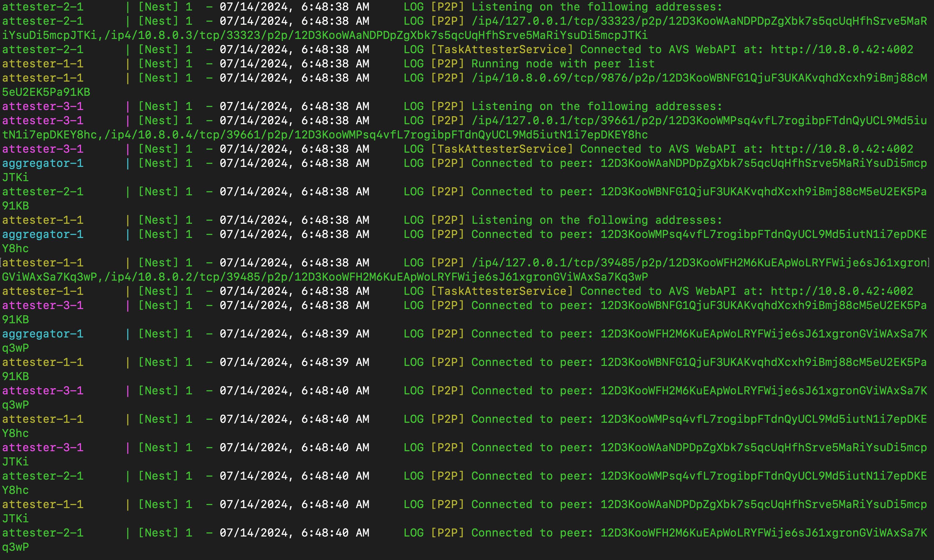Click attester-3-1 label on the 12D3KooWAaNDP peer line
This screenshot has width=934, height=560.
click(43, 448)
